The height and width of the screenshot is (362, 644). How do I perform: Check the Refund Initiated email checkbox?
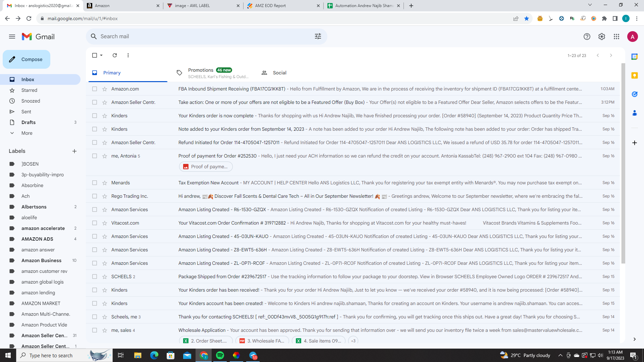point(95,142)
